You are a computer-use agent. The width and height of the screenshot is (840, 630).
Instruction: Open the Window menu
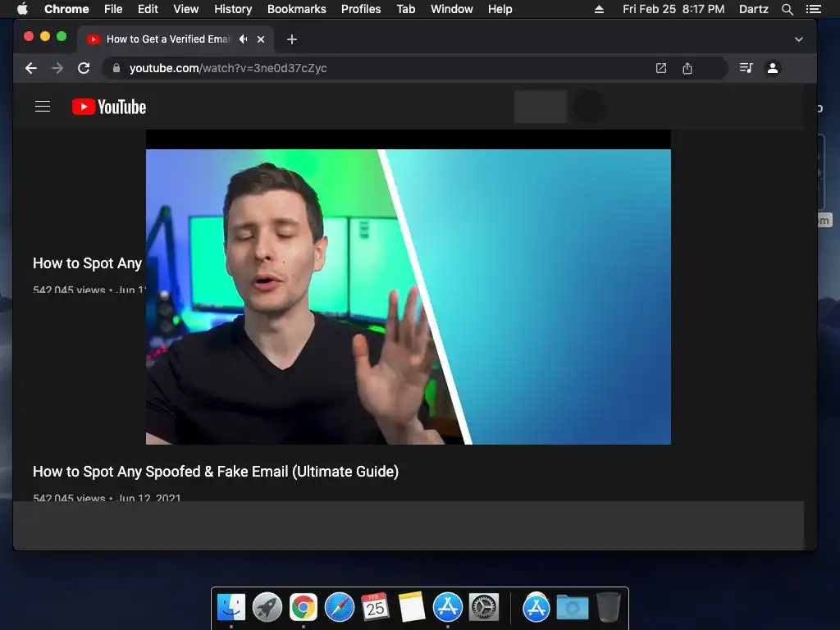pos(452,9)
